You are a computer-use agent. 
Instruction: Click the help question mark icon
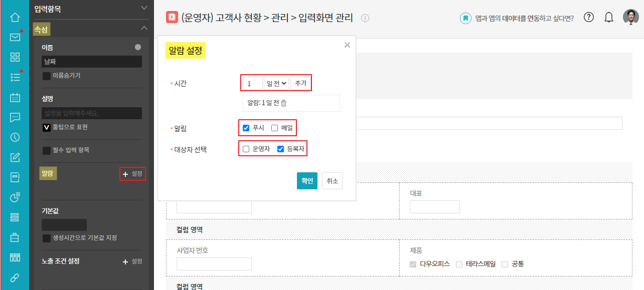(x=589, y=17)
